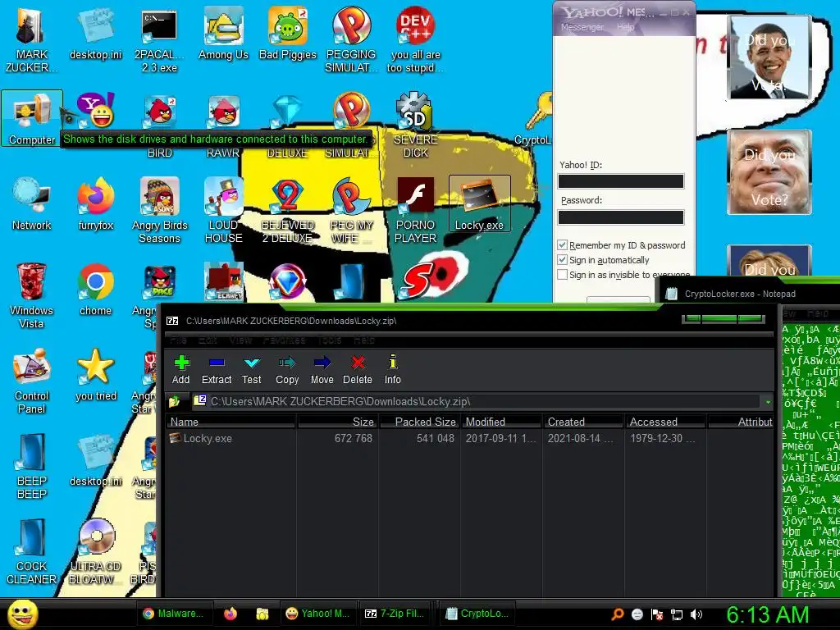Uncheck Remember my ID & password
This screenshot has height=630, width=840.
tap(562, 245)
